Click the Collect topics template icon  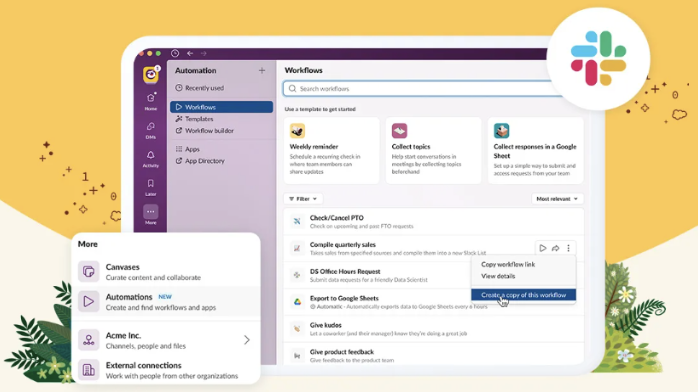click(399, 131)
